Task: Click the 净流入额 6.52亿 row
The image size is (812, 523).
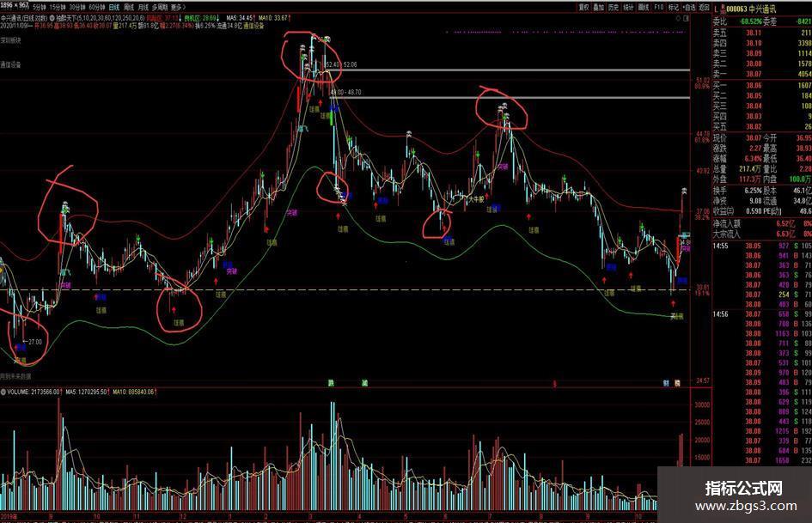Action: 762,223
